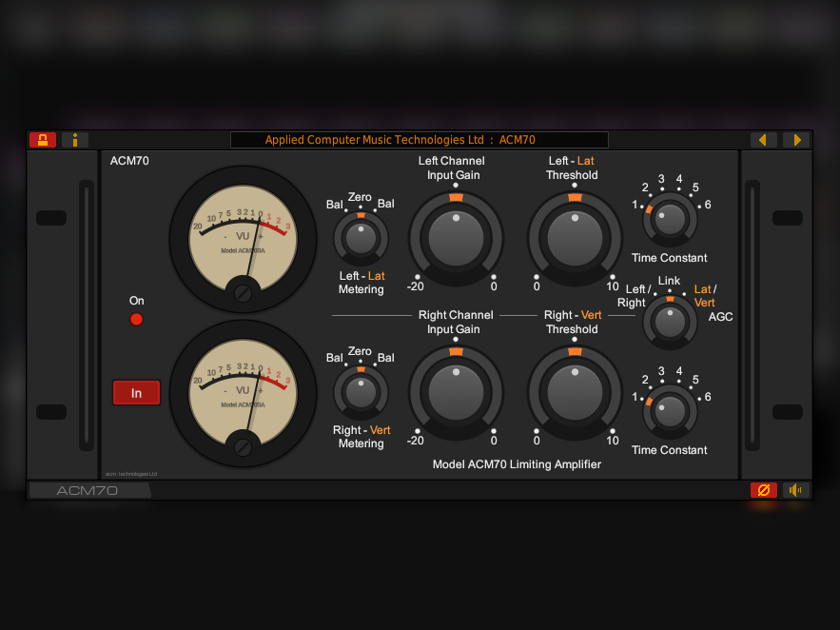Toggle the red In bypass button
This screenshot has width=840, height=630.
coord(136,393)
